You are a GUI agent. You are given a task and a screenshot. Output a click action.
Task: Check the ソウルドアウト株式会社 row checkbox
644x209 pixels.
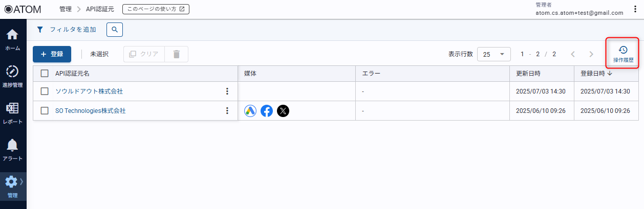click(x=45, y=91)
